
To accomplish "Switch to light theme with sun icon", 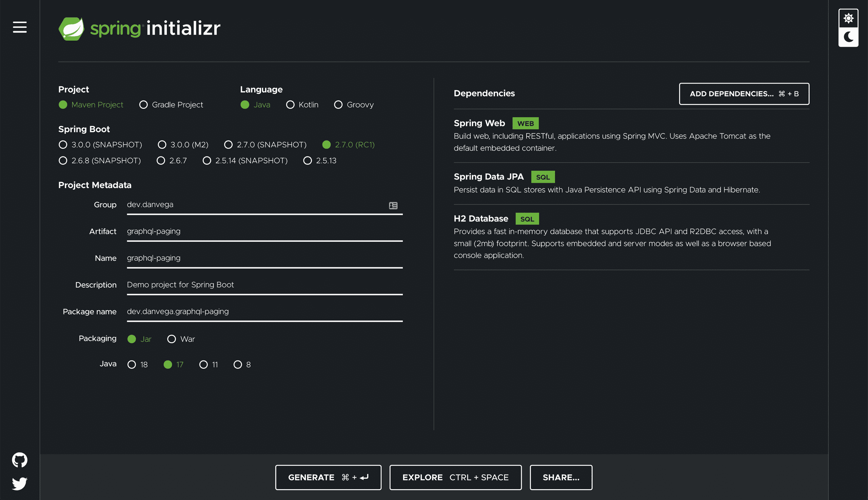I will coord(848,18).
